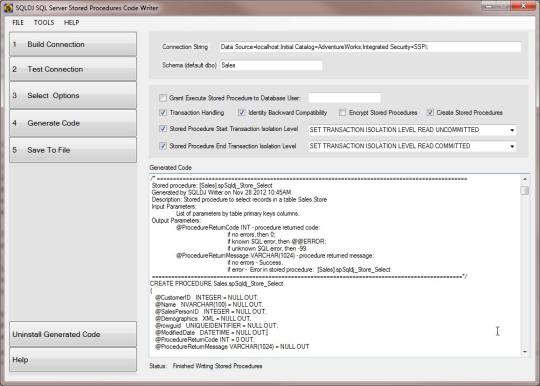Image resolution: width=540 pixels, height=386 pixels.
Task: Click the @ModifiedDate DATETIME parameter line
Action: (x=211, y=333)
